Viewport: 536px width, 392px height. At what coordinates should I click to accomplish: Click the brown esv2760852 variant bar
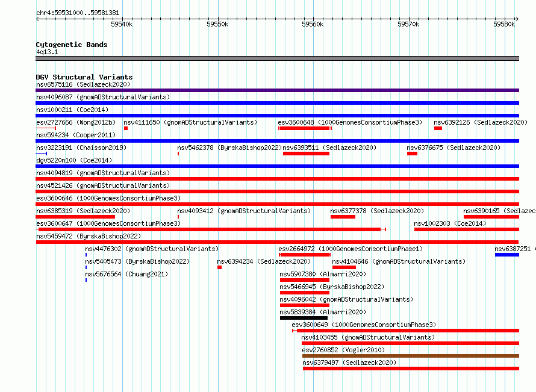(411, 356)
